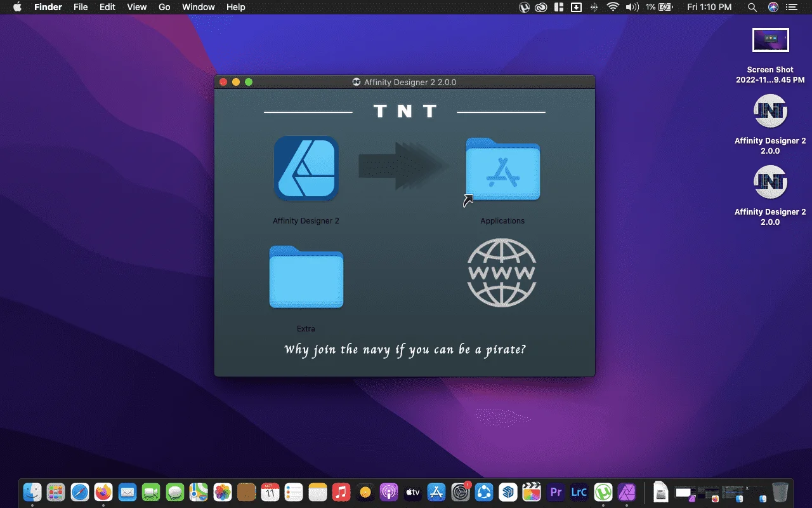Launch Final Cut Pro from the Dock
The height and width of the screenshot is (508, 812).
(532, 491)
